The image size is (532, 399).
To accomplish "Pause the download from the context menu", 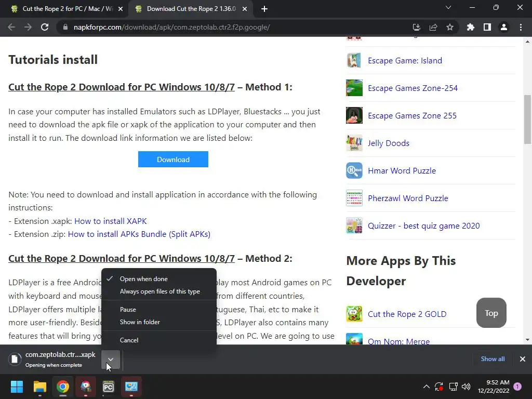I will tap(159, 310).
